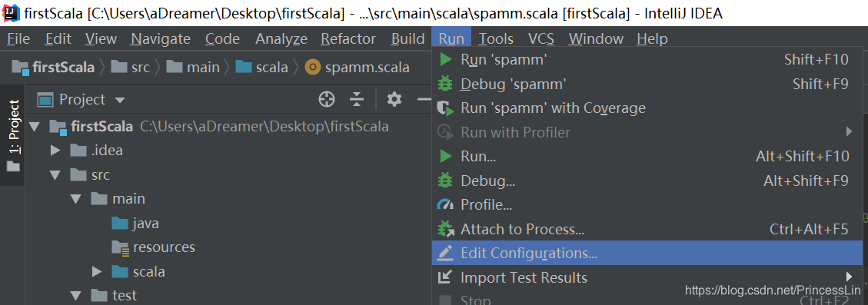Collapse the src folder node
This screenshot has width=868, height=305.
(55, 175)
